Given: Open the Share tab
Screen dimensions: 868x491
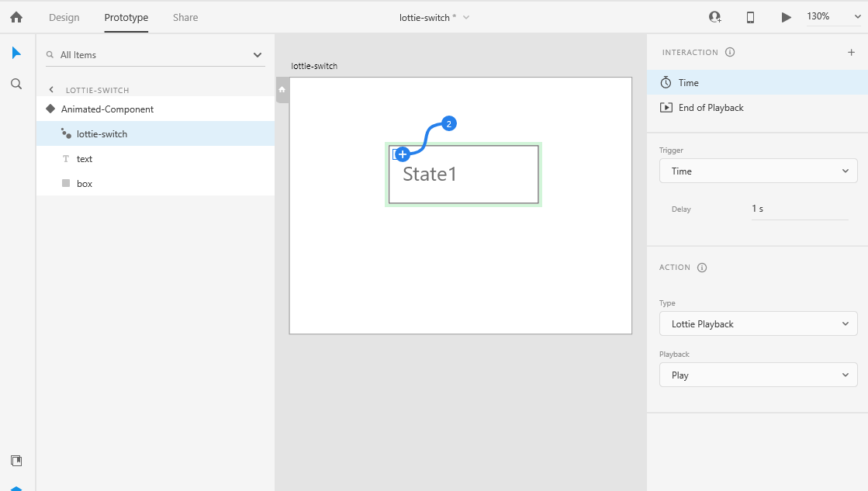Looking at the screenshot, I should click(x=185, y=17).
